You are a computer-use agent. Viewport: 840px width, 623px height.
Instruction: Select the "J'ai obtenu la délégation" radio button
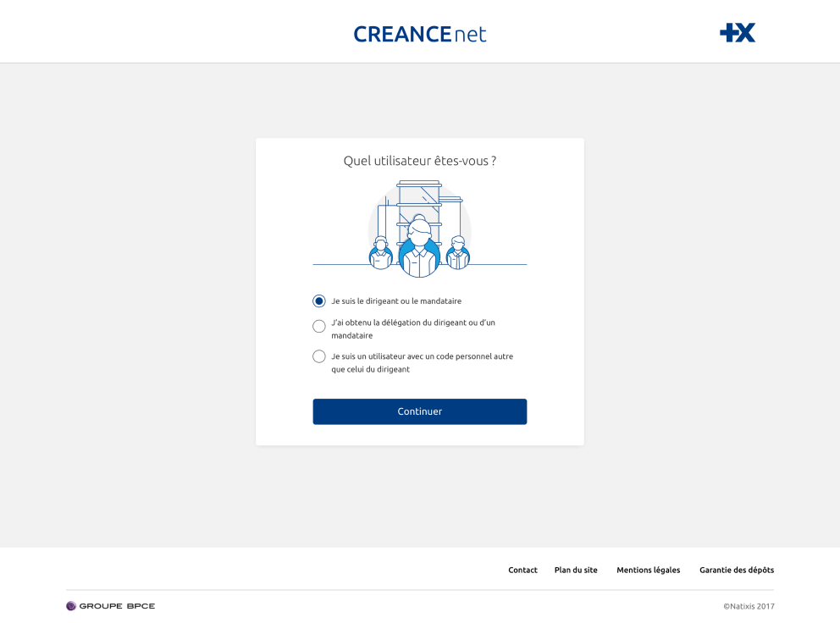(x=319, y=327)
